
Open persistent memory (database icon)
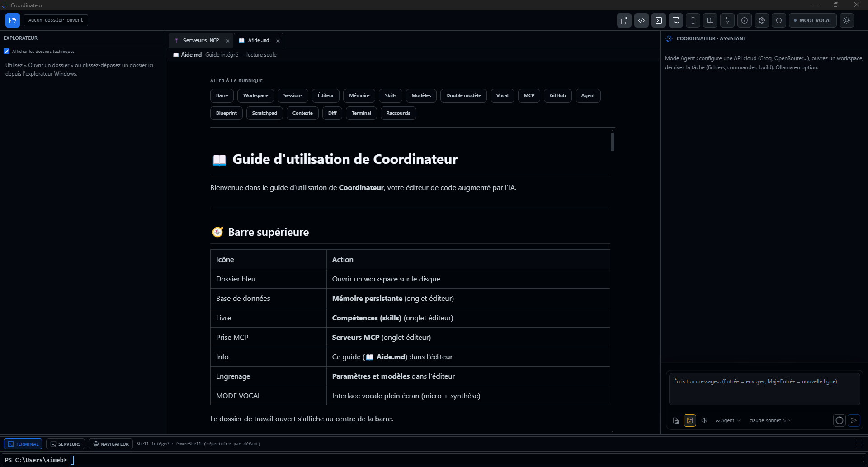[693, 20]
